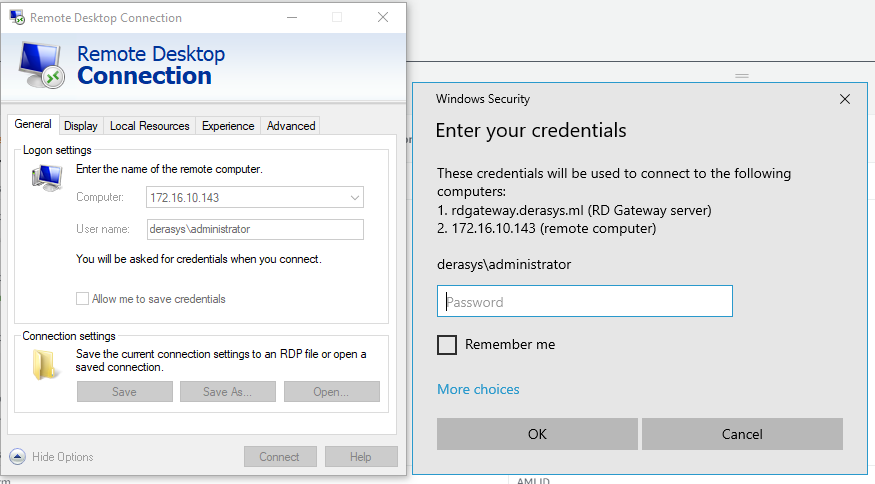This screenshot has height=484, width=875.
Task: Minimize the Remote Desktop Connection window
Action: pyautogui.click(x=292, y=17)
